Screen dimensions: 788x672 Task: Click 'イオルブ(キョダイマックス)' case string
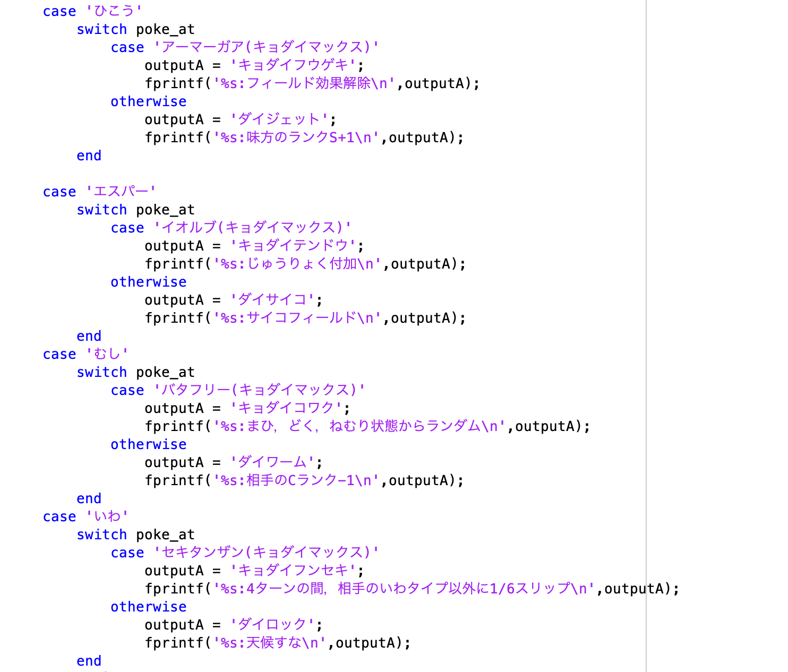click(253, 228)
